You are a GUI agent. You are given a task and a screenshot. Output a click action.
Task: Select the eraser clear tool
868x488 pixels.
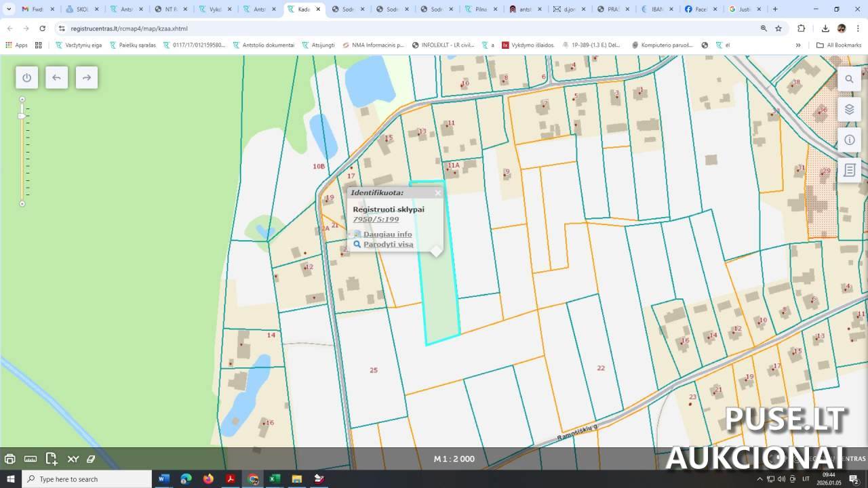(91, 459)
